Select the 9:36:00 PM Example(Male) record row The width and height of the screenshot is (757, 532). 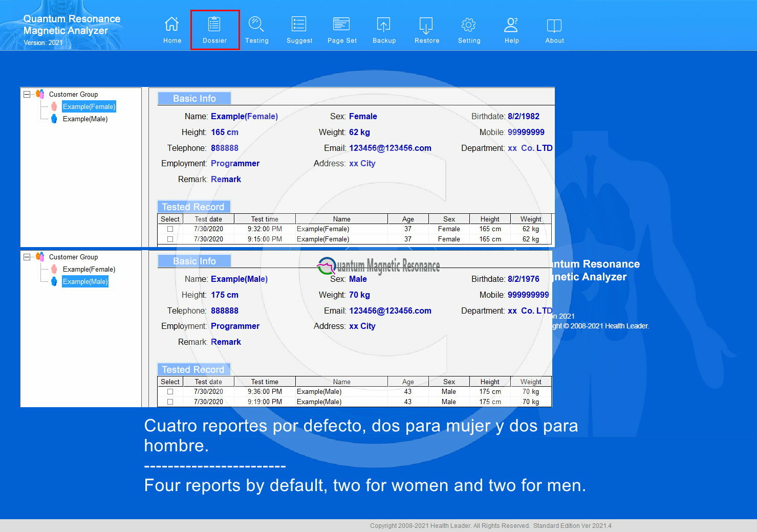point(354,392)
